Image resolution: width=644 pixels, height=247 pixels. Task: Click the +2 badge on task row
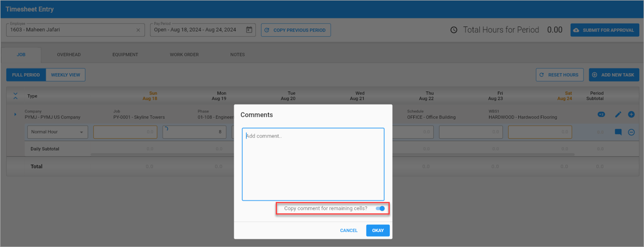point(601,114)
